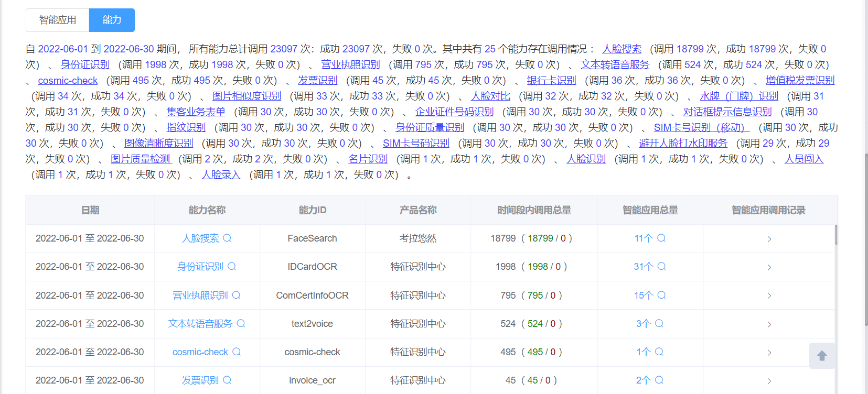Click the back-to-top arrow button
868x394 pixels.
(822, 356)
